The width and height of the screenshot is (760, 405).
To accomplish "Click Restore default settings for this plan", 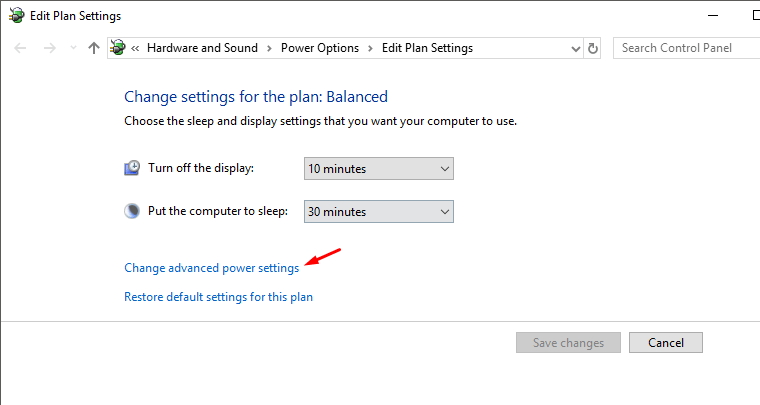I will [x=218, y=297].
